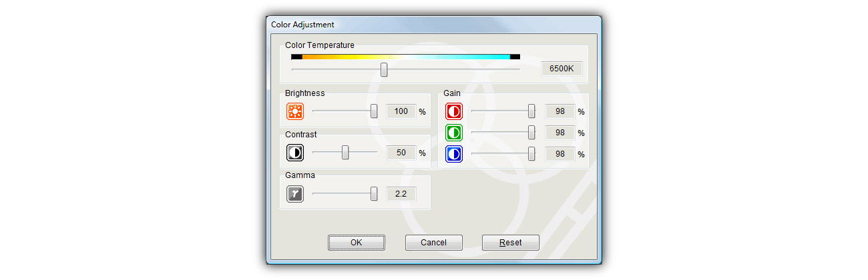This screenshot has height=280, width=868.
Task: Click the blue Gain slider handle
Action: (531, 154)
